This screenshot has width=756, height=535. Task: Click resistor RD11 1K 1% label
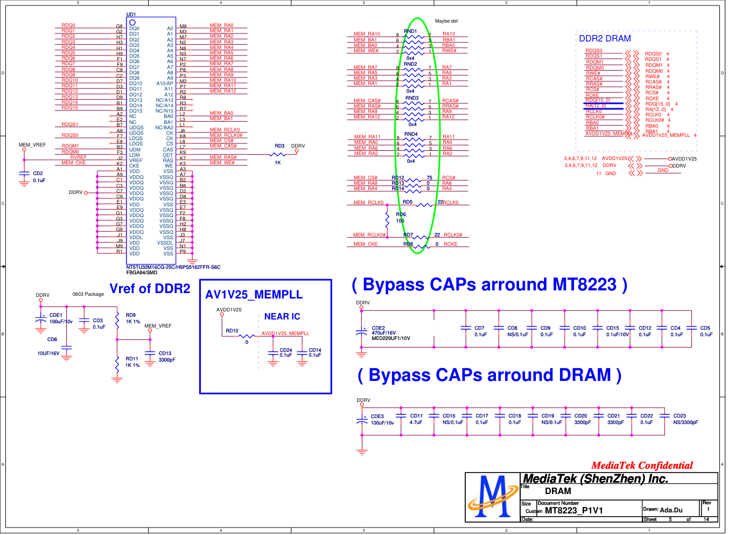pyautogui.click(x=133, y=362)
